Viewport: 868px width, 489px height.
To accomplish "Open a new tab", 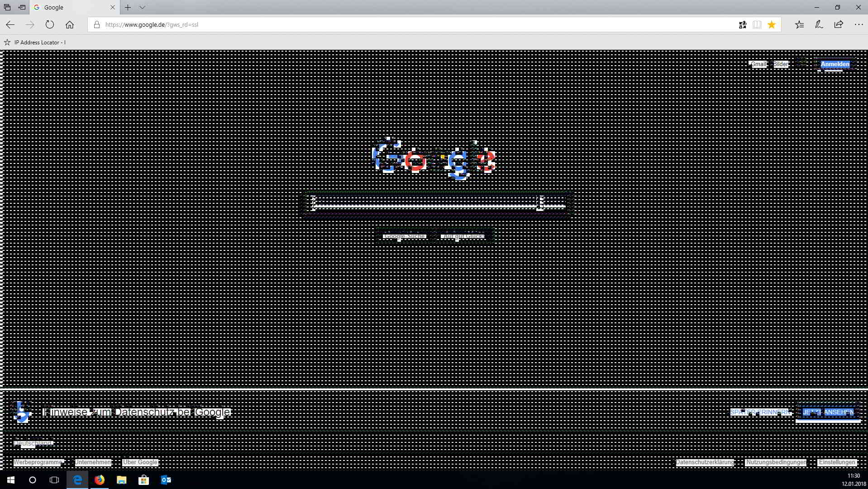I will click(x=128, y=7).
